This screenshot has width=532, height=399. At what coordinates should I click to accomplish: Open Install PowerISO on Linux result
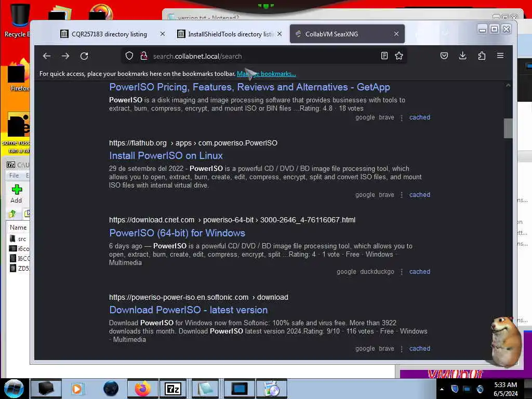pyautogui.click(x=166, y=156)
